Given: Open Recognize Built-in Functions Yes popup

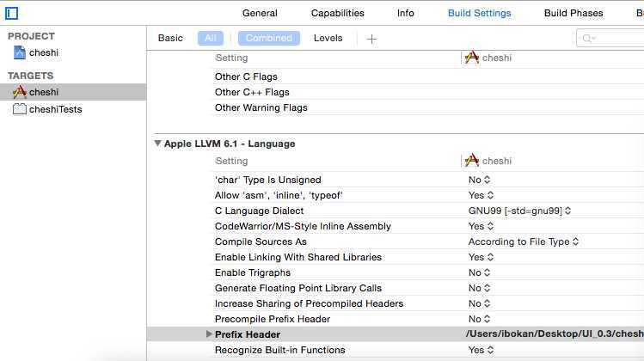Looking at the screenshot, I should tap(481, 350).
